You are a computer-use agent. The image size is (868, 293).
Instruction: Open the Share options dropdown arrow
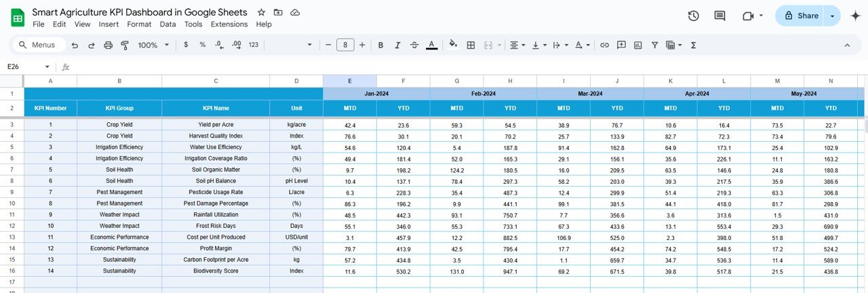pyautogui.click(x=832, y=16)
